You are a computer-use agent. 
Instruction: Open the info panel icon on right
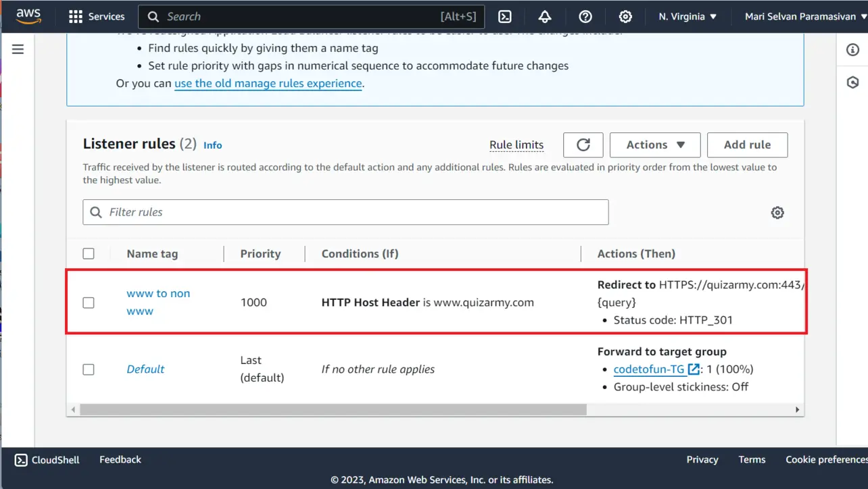tap(852, 50)
